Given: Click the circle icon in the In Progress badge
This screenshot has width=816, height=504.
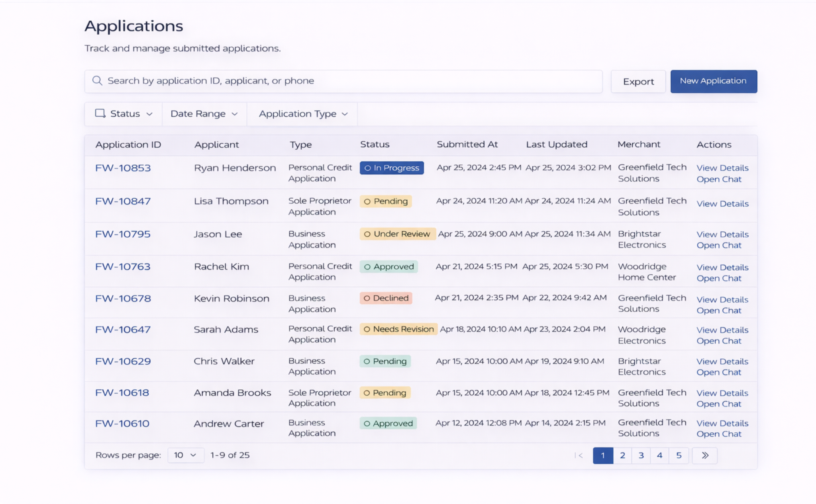Looking at the screenshot, I should pos(367,168).
